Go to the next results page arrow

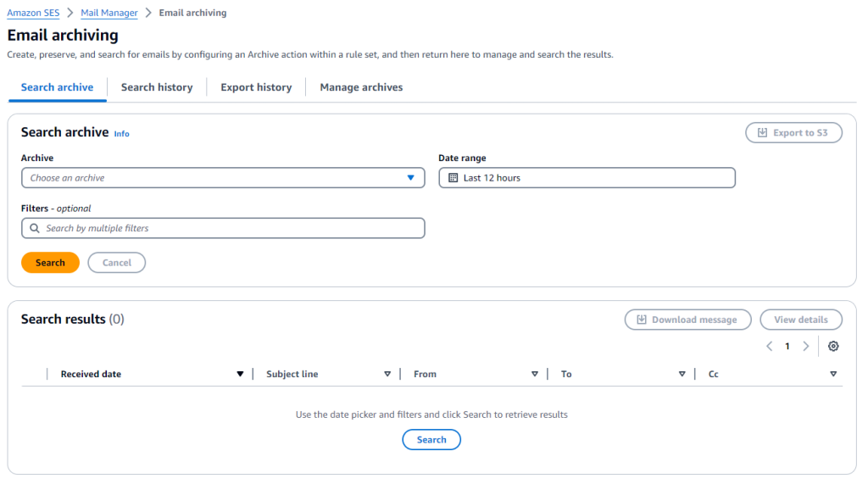pos(806,346)
